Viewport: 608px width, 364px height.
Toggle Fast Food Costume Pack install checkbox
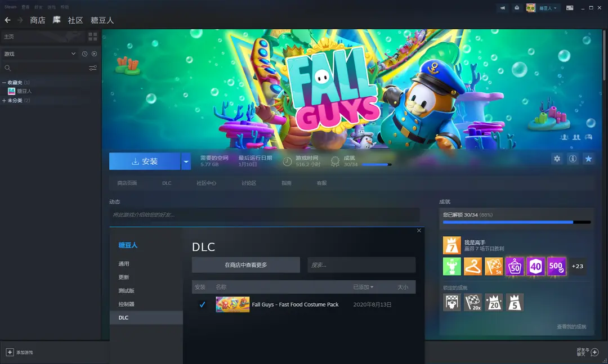(202, 305)
